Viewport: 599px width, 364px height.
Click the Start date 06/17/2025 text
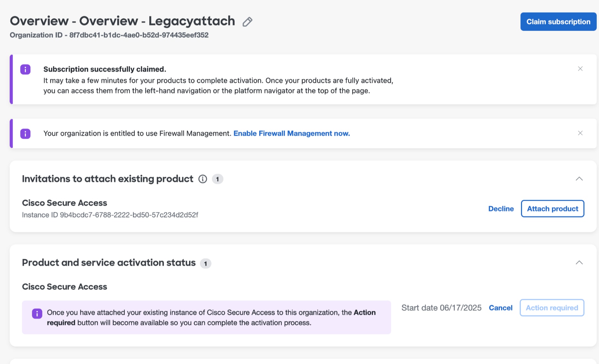[x=441, y=308]
